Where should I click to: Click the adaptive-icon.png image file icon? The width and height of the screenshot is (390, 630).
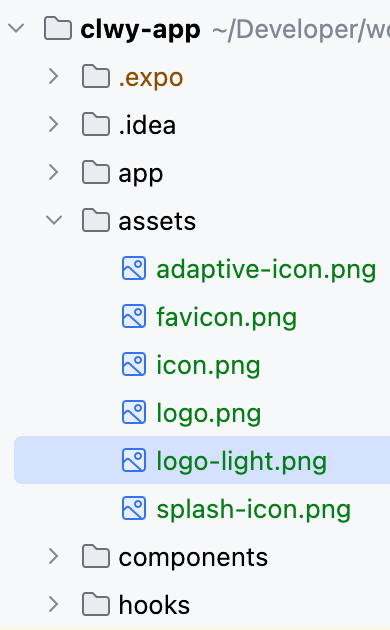[134, 268]
